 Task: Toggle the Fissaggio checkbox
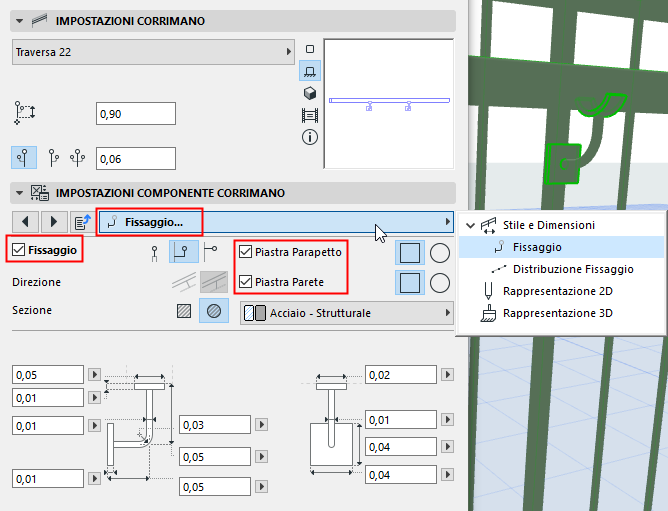click(x=18, y=250)
